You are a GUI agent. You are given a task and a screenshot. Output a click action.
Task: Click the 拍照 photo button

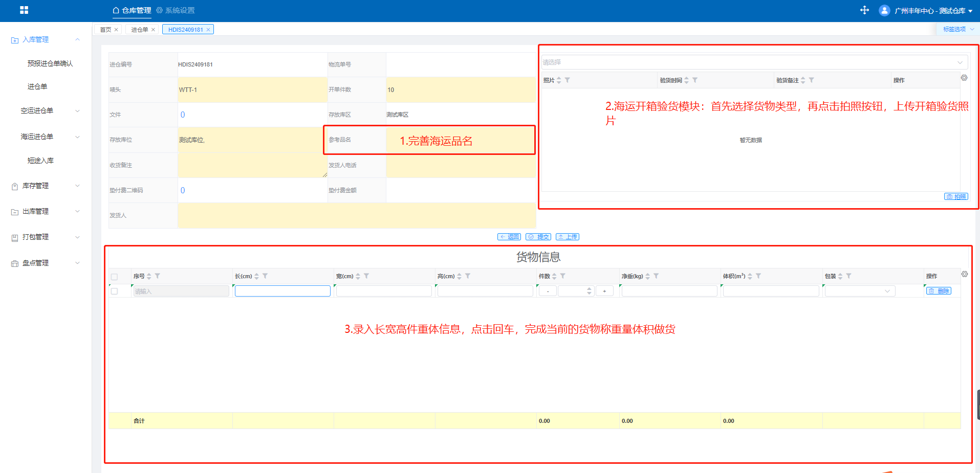956,197
